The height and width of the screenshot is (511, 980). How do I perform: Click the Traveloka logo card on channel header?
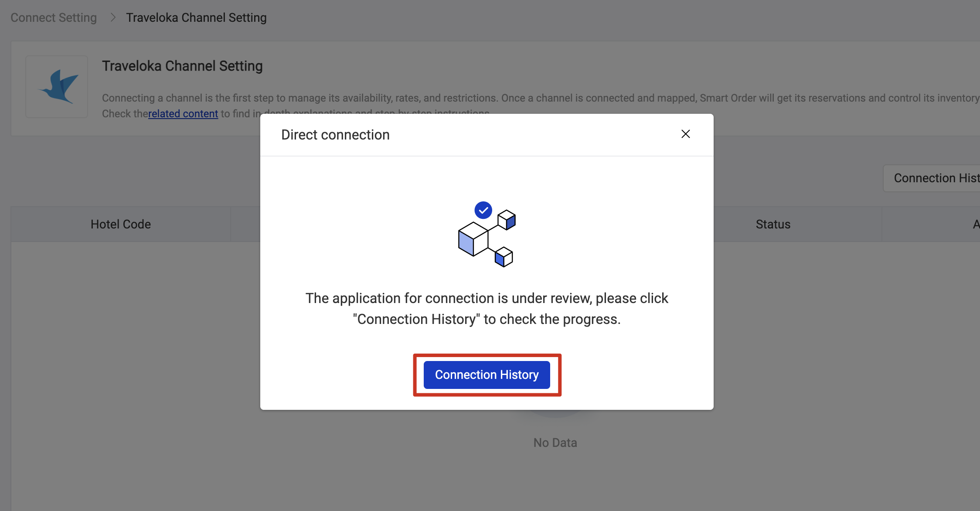(x=57, y=86)
